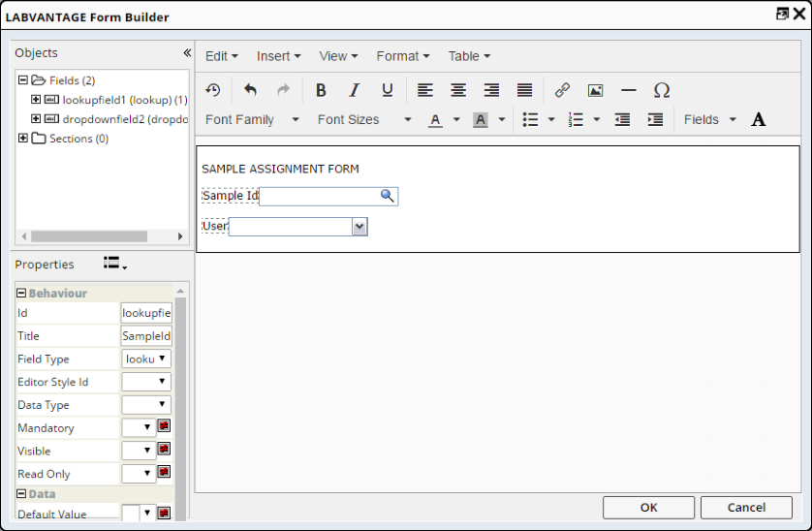Open the Fields dropdown in toolbar
The width and height of the screenshot is (812, 531).
[x=710, y=120]
